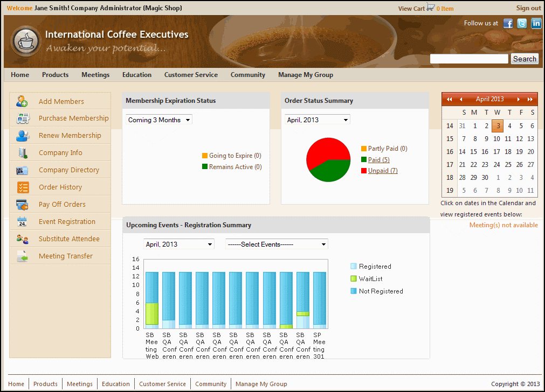Click the shopping cart icon
Screen dimensions: 545x392
click(431, 8)
